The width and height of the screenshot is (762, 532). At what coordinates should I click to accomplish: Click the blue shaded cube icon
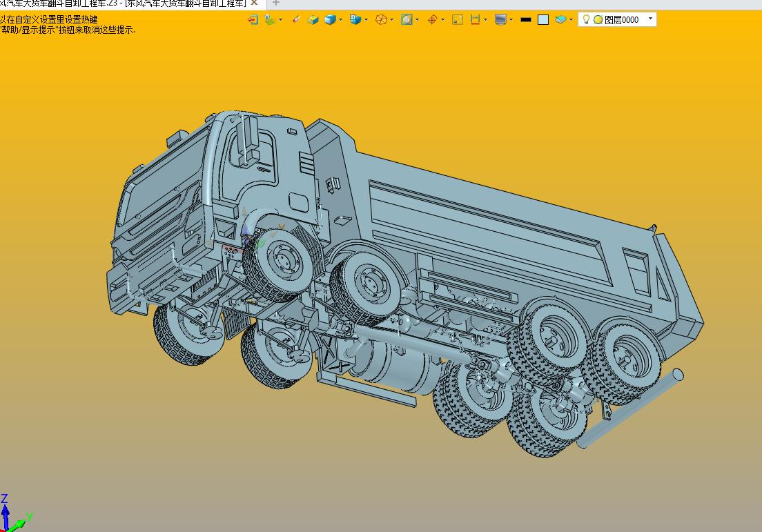pyautogui.click(x=330, y=20)
